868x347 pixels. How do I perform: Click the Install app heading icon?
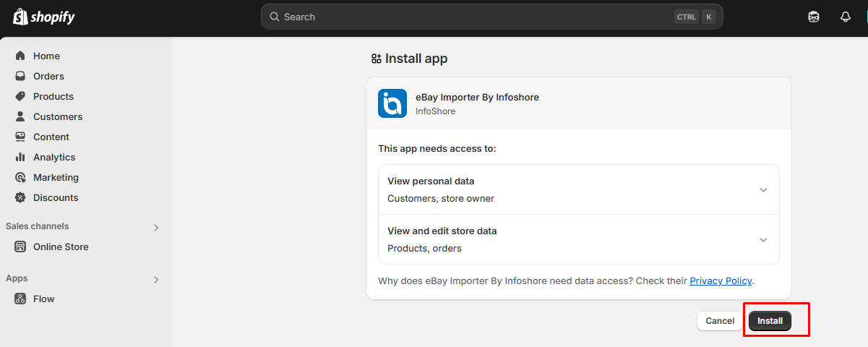tap(376, 59)
